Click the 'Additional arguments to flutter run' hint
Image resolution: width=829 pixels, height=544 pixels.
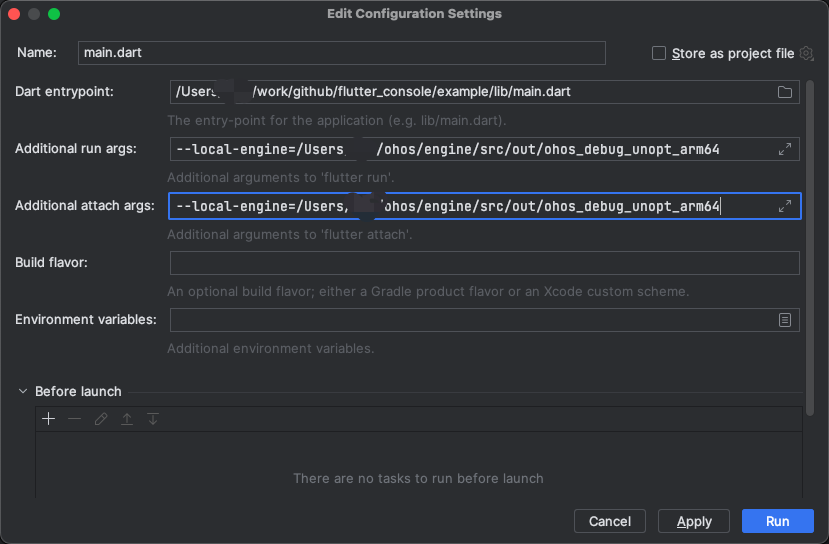point(281,177)
